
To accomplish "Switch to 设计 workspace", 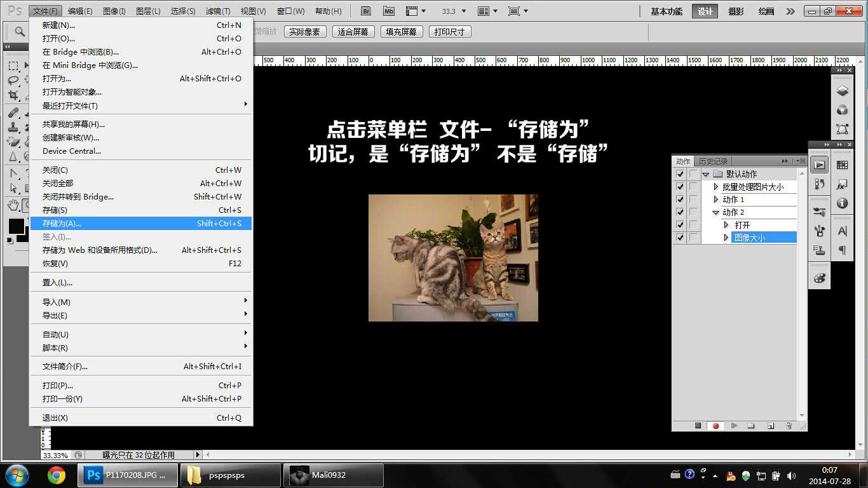I will point(705,11).
